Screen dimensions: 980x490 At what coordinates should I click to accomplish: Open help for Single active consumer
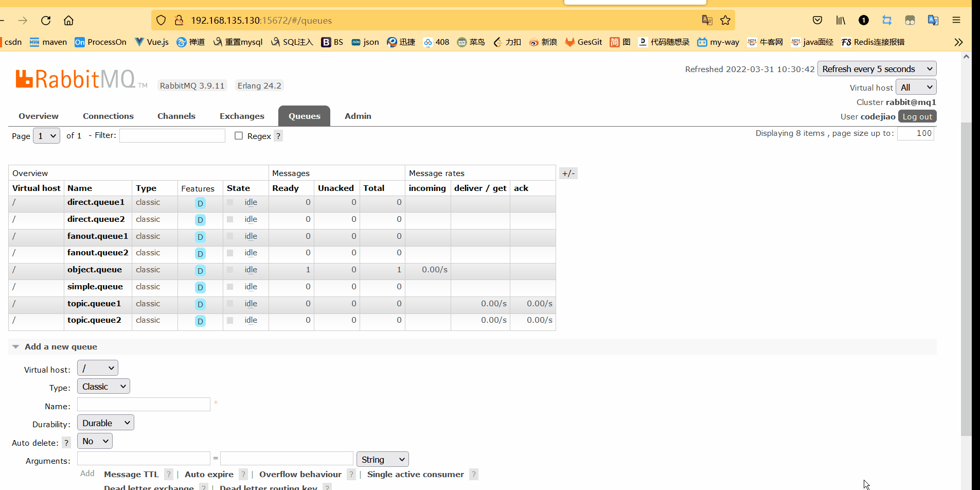point(474,475)
